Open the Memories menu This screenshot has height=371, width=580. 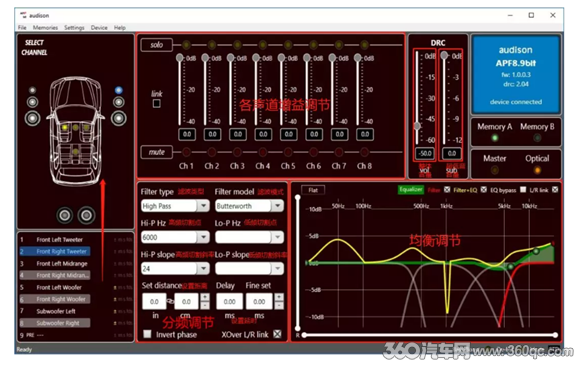pos(45,28)
